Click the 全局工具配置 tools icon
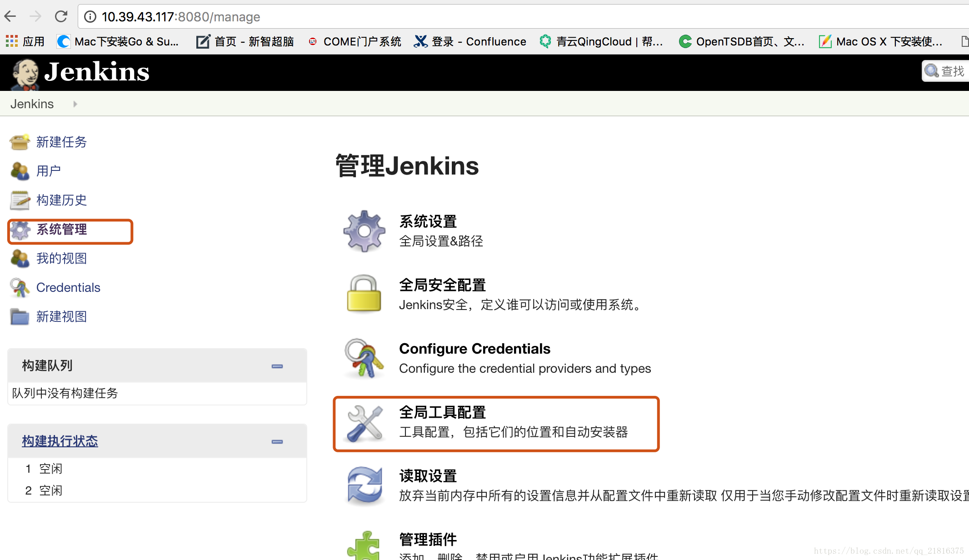 (x=365, y=423)
